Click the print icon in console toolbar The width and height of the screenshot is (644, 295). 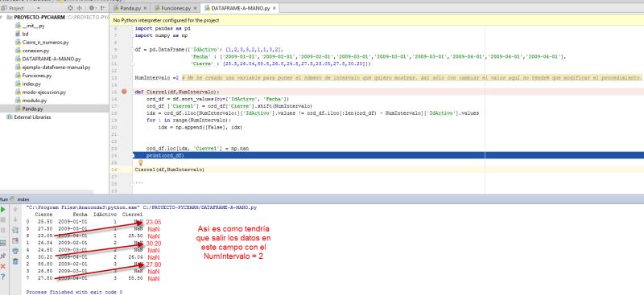coord(15,251)
